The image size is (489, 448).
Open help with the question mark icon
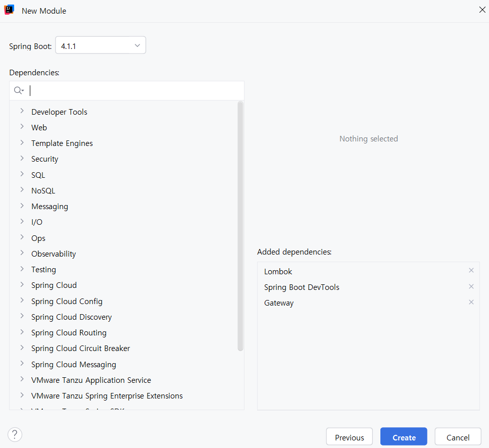(15, 434)
